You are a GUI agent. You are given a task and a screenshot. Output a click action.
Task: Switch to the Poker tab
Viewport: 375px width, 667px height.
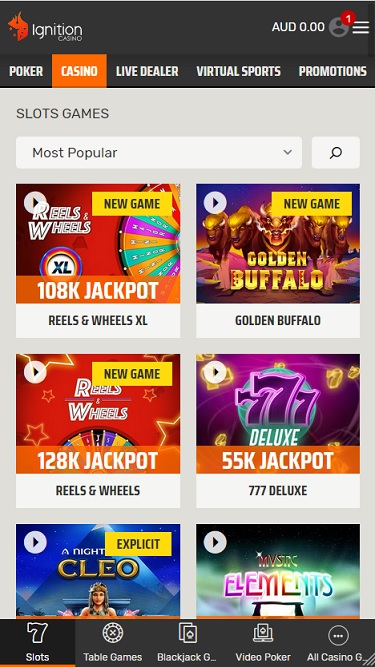(x=26, y=71)
